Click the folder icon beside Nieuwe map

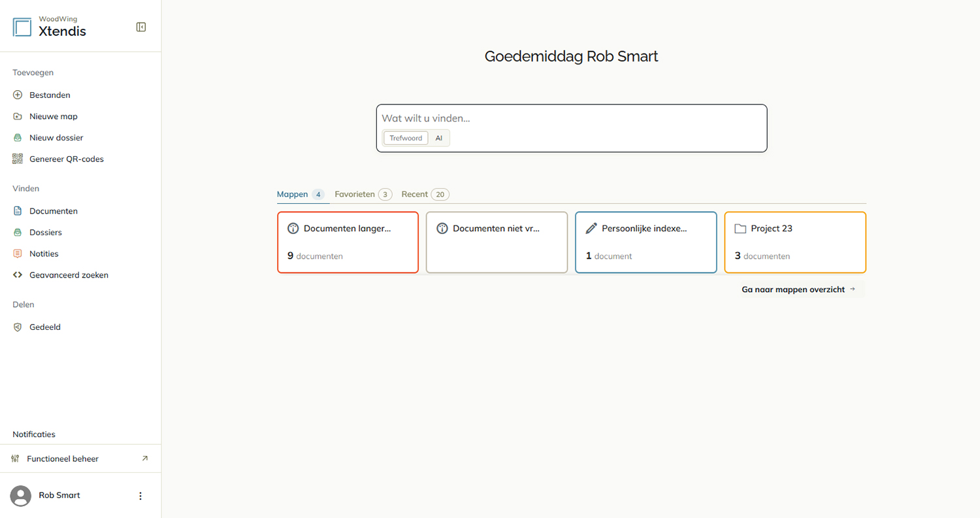pos(18,116)
